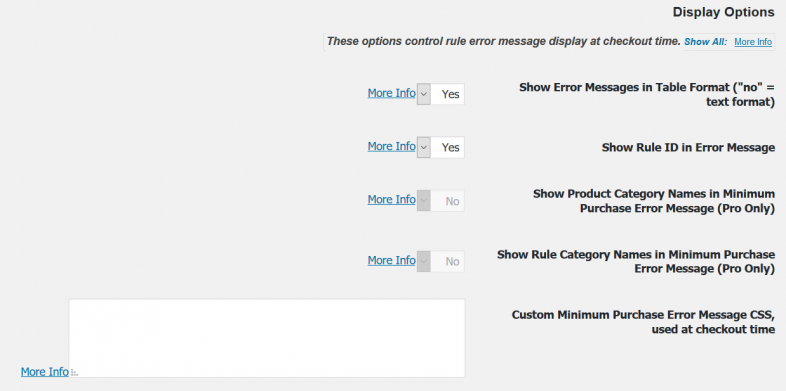Image resolution: width=786 pixels, height=391 pixels.
Task: Open the Show Rule ID dropdown showing Yes
Action: [441, 147]
